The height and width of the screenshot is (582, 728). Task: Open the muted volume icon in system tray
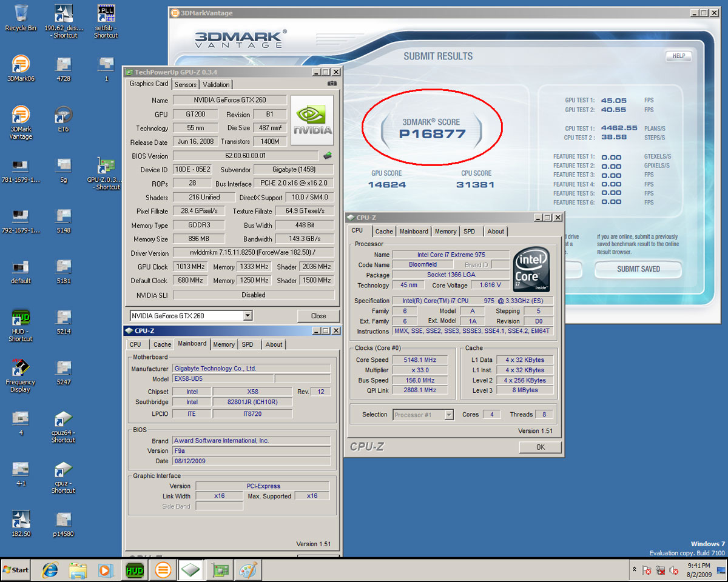click(673, 570)
